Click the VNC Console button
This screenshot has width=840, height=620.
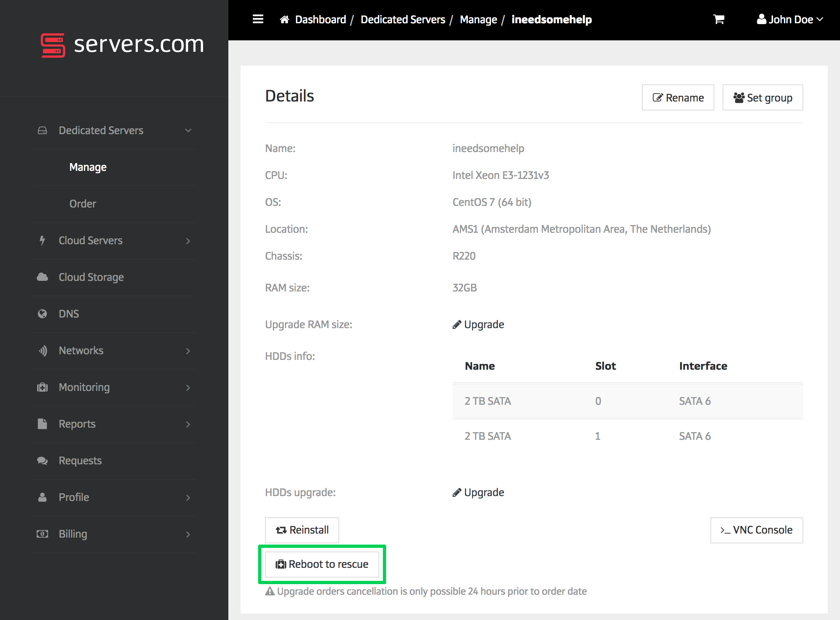click(755, 530)
